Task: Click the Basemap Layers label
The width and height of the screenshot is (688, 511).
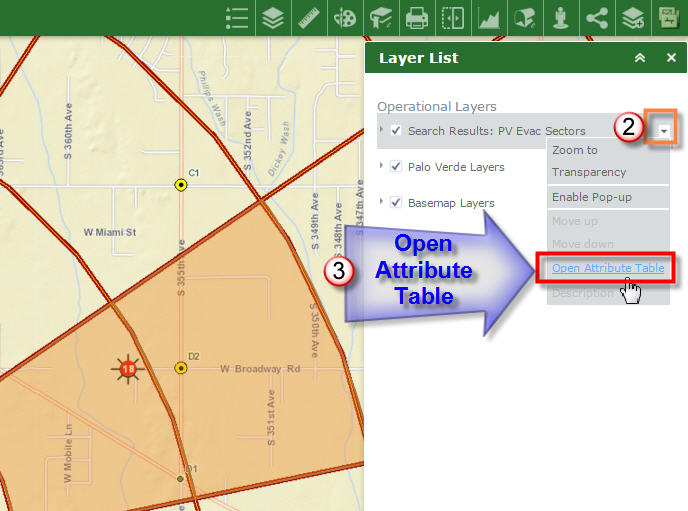Action: (451, 203)
